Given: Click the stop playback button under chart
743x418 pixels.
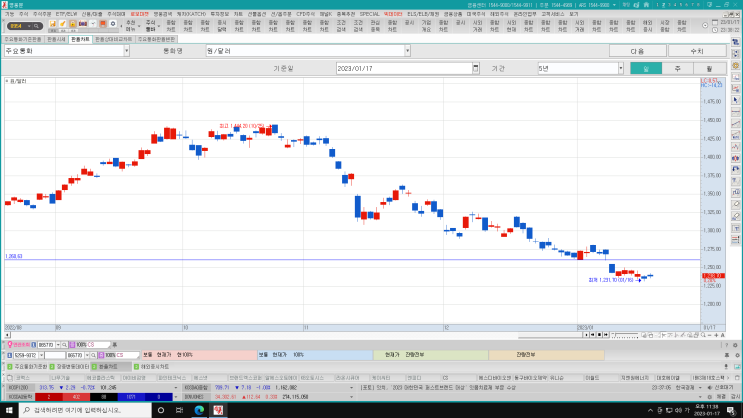Looking at the screenshot, I should point(599,335).
